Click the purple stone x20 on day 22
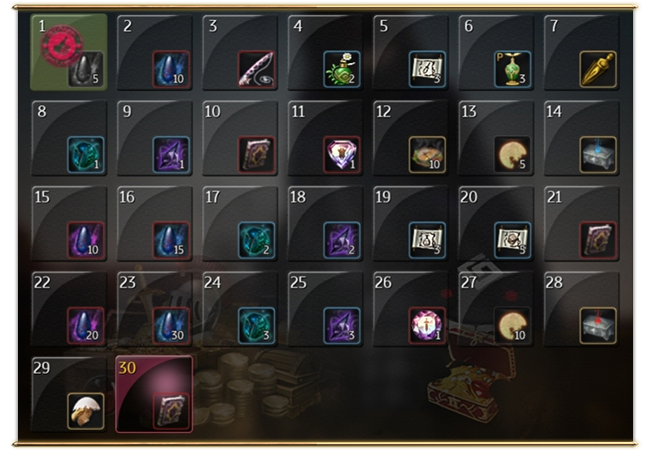Viewport: 650px width, 451px height. (86, 325)
